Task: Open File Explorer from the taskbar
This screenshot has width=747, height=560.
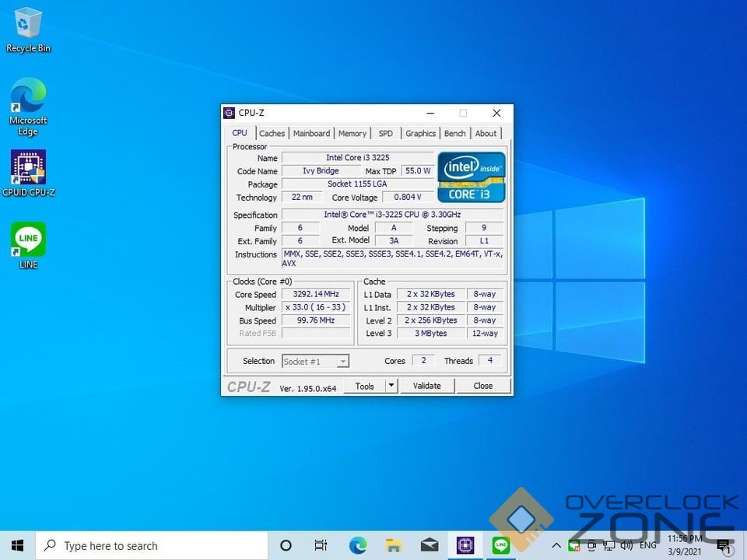Action: [394, 545]
